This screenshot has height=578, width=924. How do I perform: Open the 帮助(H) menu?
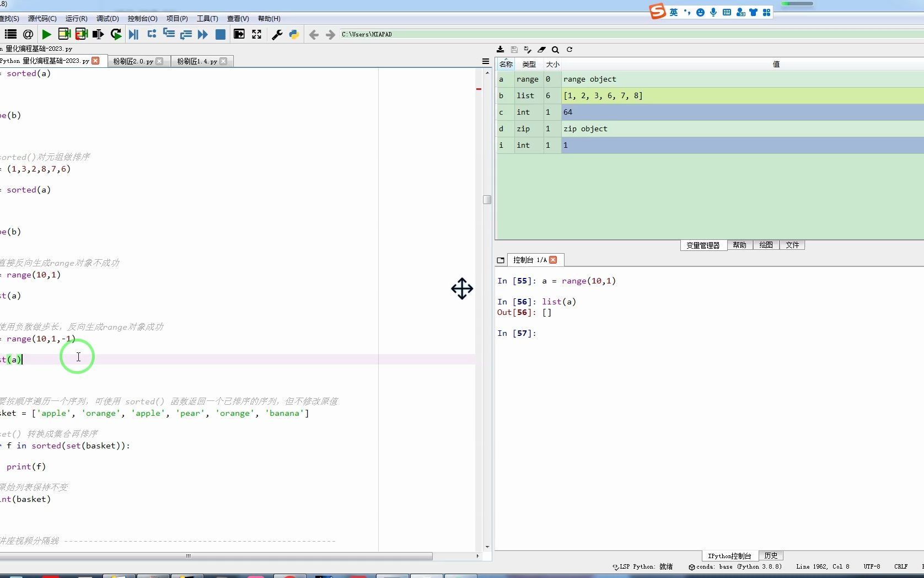click(x=269, y=19)
